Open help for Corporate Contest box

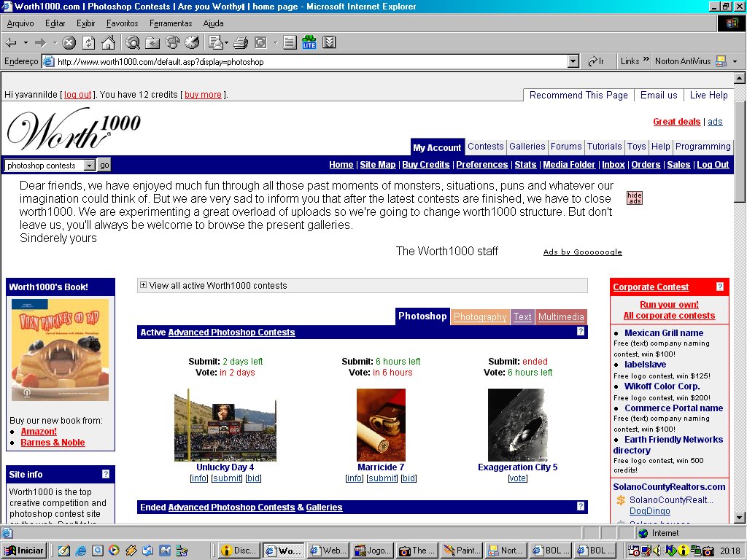tap(720, 287)
